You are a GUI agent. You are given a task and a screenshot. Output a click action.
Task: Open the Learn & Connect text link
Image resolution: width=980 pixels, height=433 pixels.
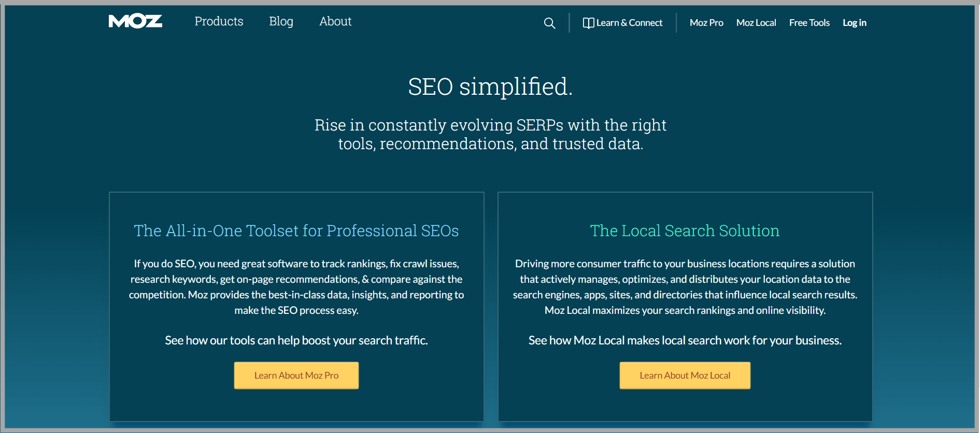[x=629, y=23]
